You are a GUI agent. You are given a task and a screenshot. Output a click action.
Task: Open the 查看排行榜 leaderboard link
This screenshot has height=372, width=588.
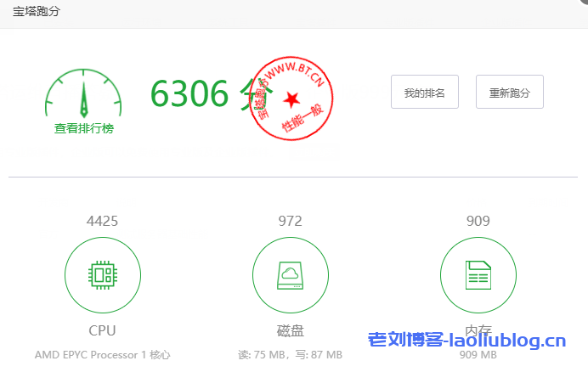(83, 128)
